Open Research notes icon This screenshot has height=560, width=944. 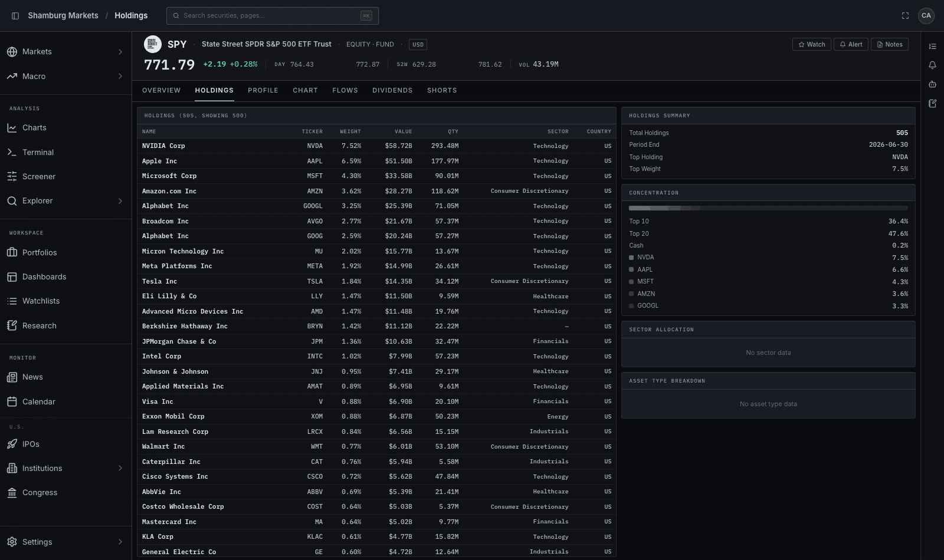(x=12, y=325)
